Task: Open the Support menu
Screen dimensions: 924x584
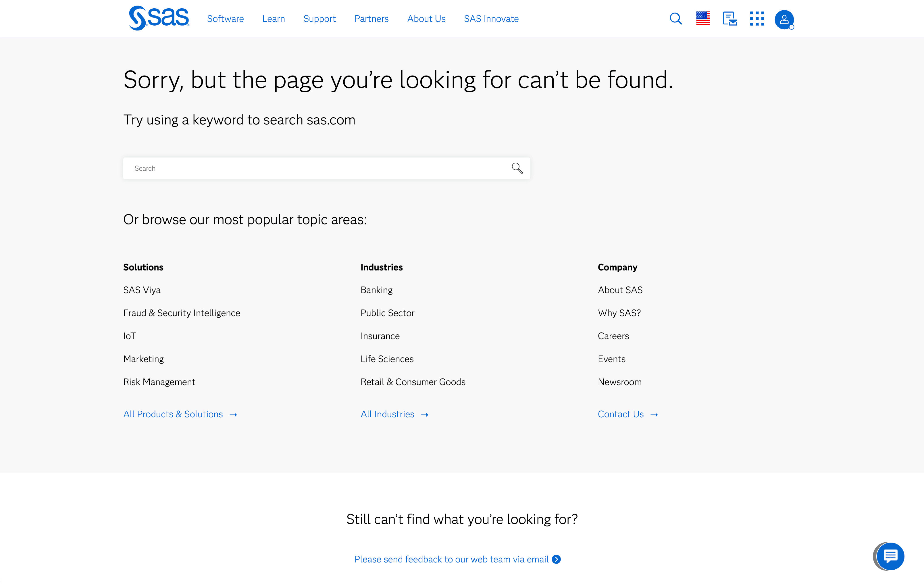Action: (319, 19)
